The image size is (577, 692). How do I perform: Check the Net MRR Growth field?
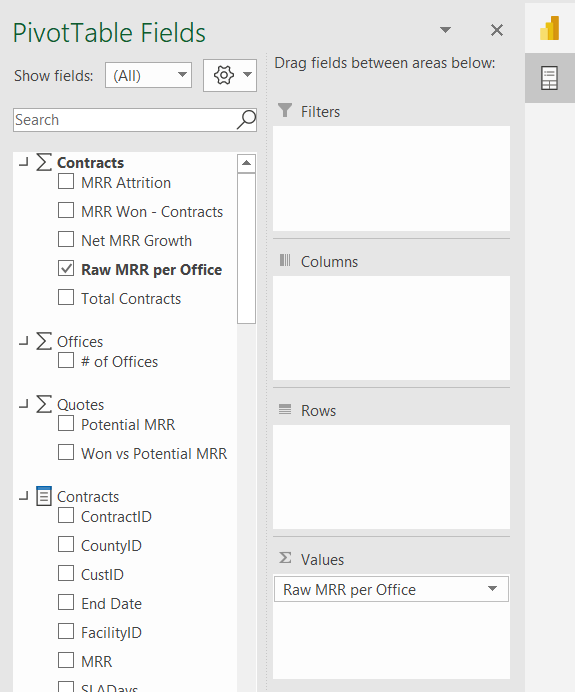(66, 240)
